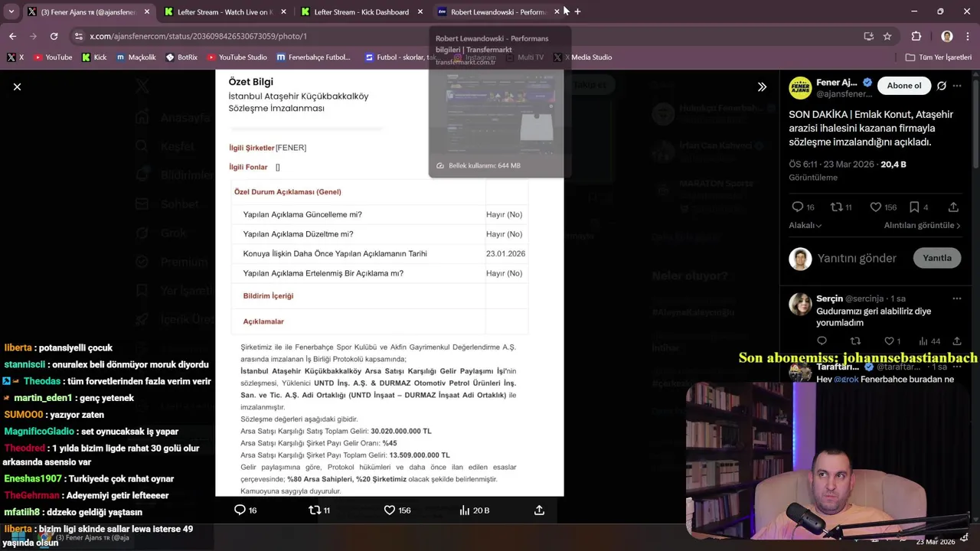Bookmark this page with star icon
This screenshot has width=980, height=551.
click(x=887, y=36)
